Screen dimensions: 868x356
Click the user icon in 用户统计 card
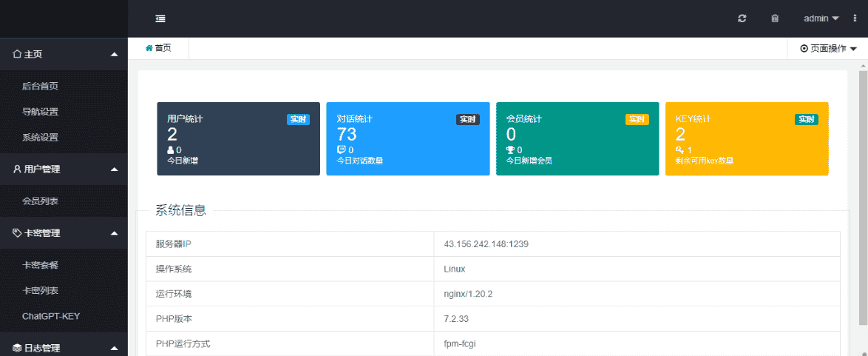point(171,150)
